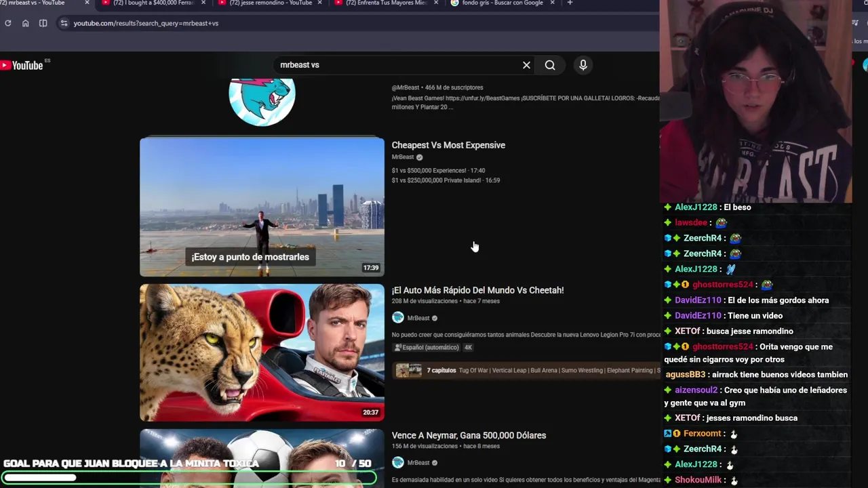Open the Dubai rooftop playlist thumbnail
Viewport: 868px width, 488px height.
click(x=262, y=207)
